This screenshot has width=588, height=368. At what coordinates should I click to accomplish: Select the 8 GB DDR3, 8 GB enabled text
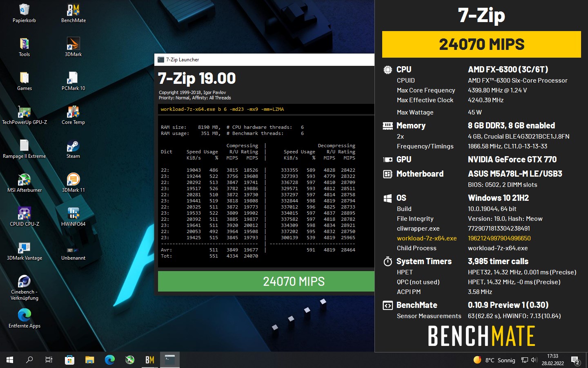click(511, 126)
